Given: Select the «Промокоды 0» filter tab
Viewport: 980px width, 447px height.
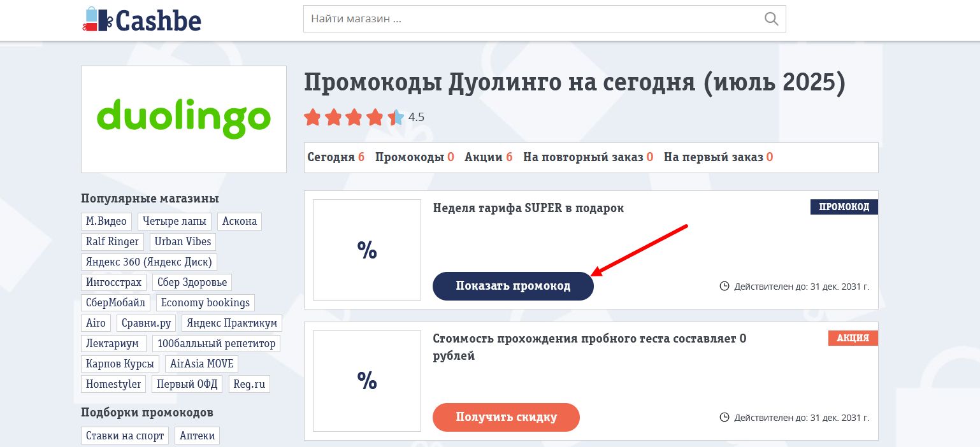Looking at the screenshot, I should coord(414,157).
